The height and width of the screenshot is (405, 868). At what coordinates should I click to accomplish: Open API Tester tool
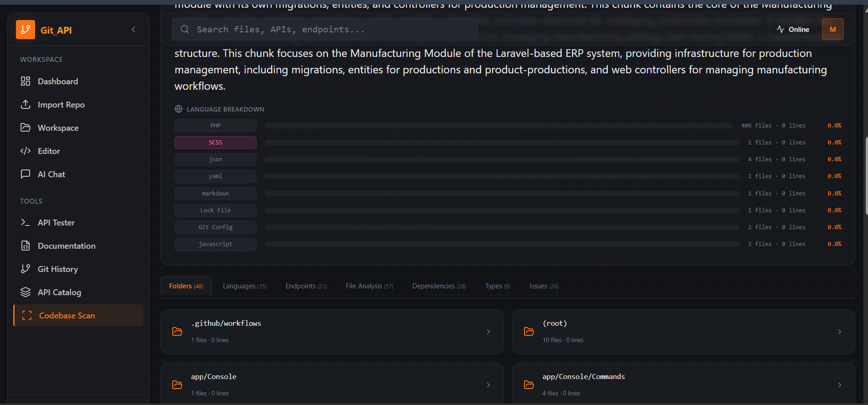(78, 222)
